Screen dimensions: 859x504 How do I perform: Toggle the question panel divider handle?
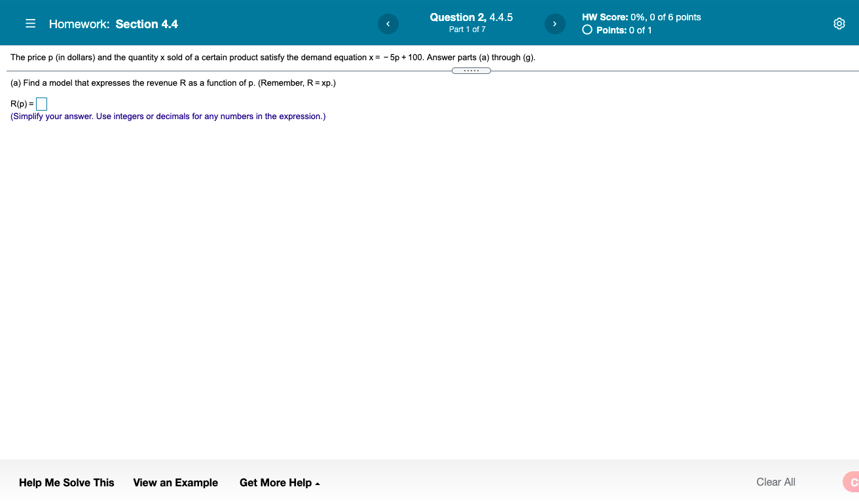(471, 70)
